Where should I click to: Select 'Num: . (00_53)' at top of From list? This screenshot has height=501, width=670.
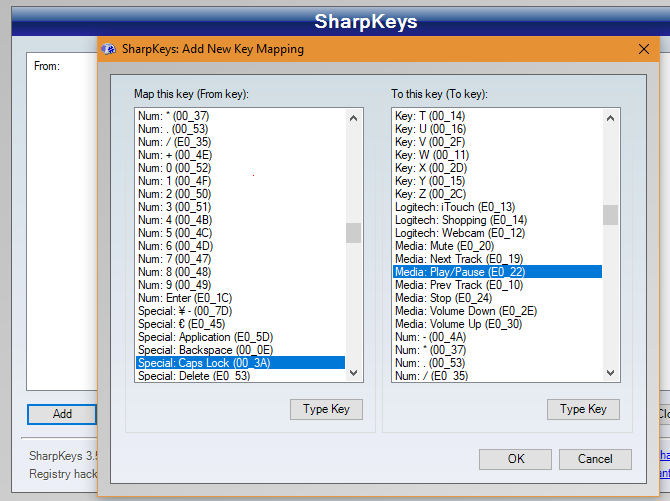point(241,129)
